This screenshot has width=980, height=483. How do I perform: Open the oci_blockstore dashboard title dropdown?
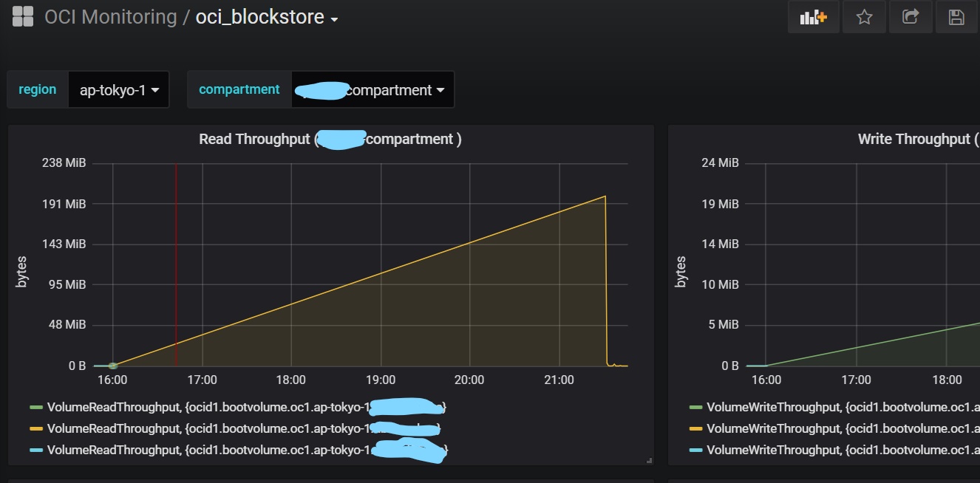[x=266, y=17]
